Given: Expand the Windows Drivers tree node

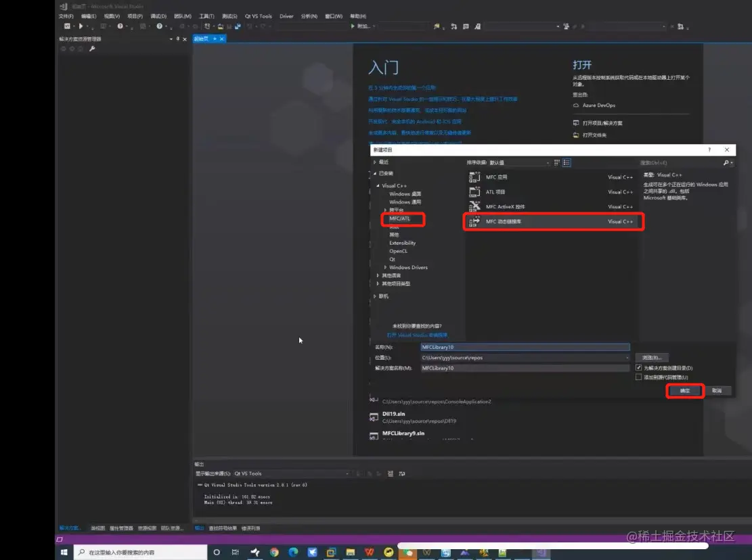Looking at the screenshot, I should tap(385, 267).
